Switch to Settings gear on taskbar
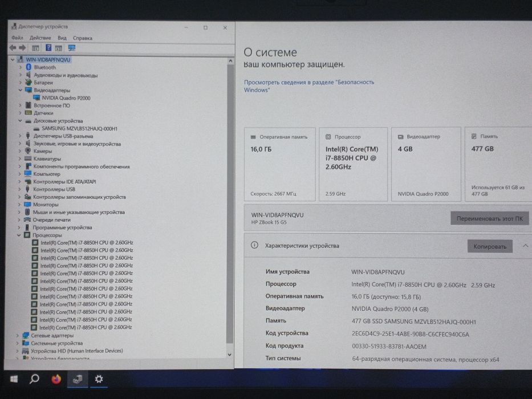 pyautogui.click(x=99, y=379)
